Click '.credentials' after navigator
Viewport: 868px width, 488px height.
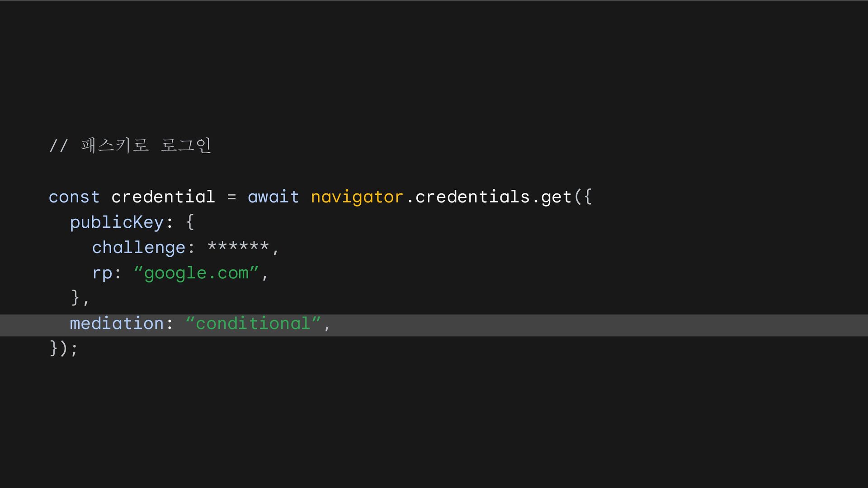click(467, 197)
